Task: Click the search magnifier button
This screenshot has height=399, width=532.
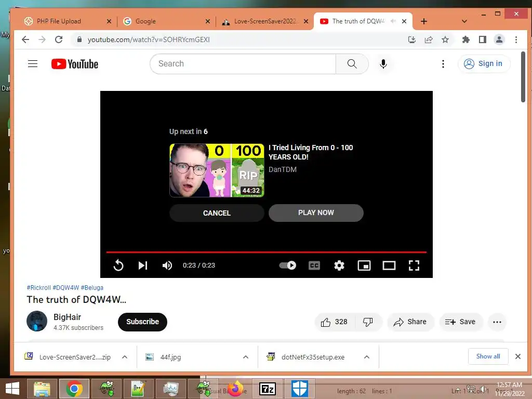Action: click(352, 64)
